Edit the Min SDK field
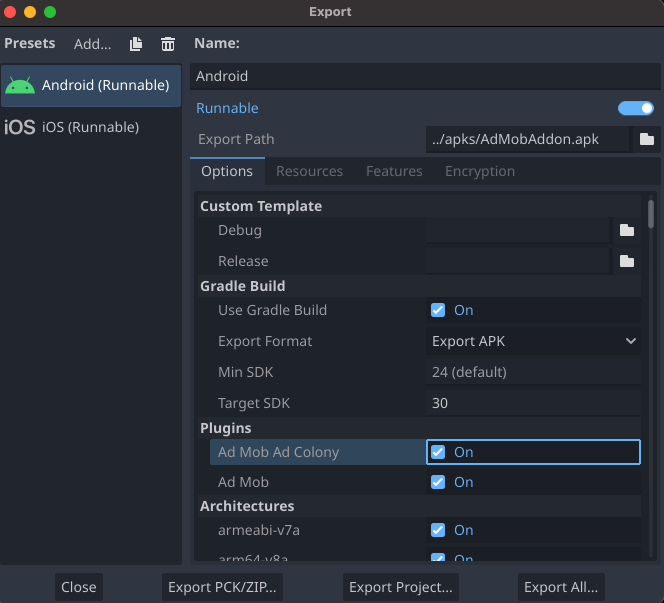 (533, 372)
